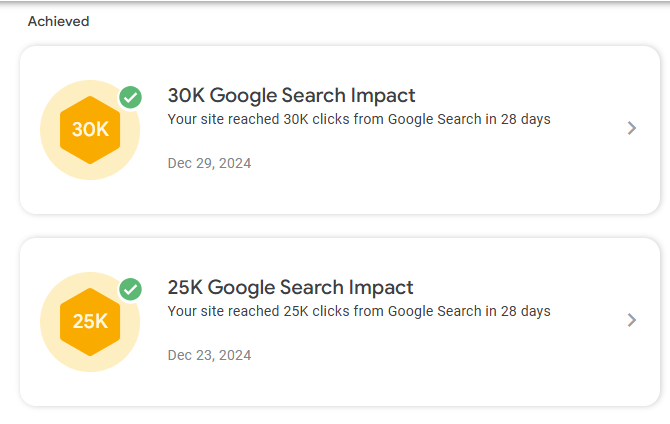This screenshot has width=670, height=424.
Task: Click the gap between the two achievement cards
Action: pos(340,226)
